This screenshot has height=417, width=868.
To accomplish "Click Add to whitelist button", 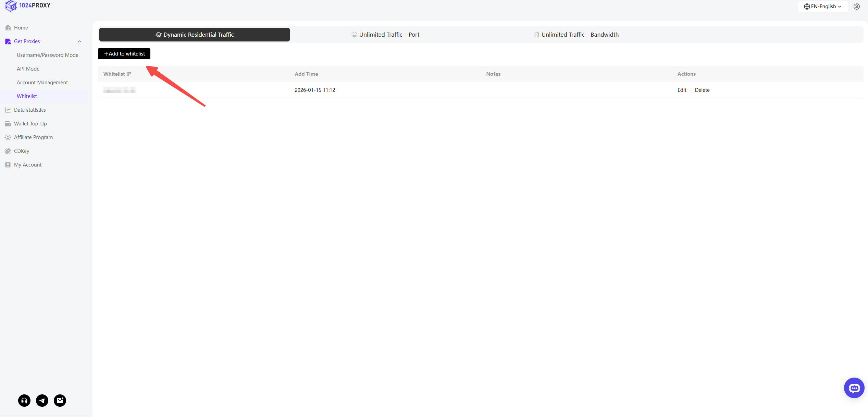I will pos(124,54).
